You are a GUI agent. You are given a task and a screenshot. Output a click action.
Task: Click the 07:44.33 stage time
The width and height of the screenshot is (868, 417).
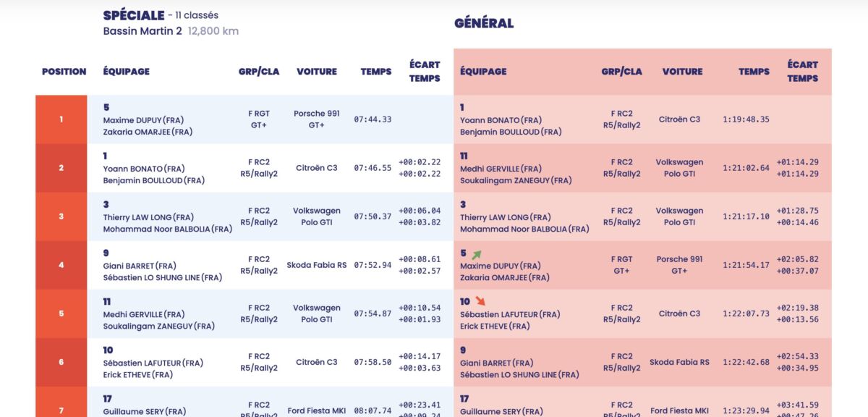coord(373,119)
